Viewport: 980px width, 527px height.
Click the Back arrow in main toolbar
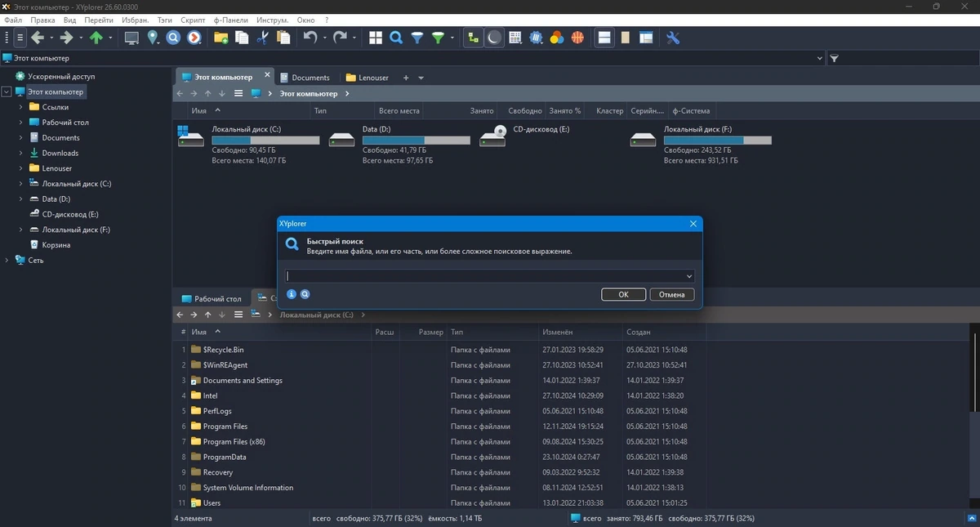pos(37,38)
